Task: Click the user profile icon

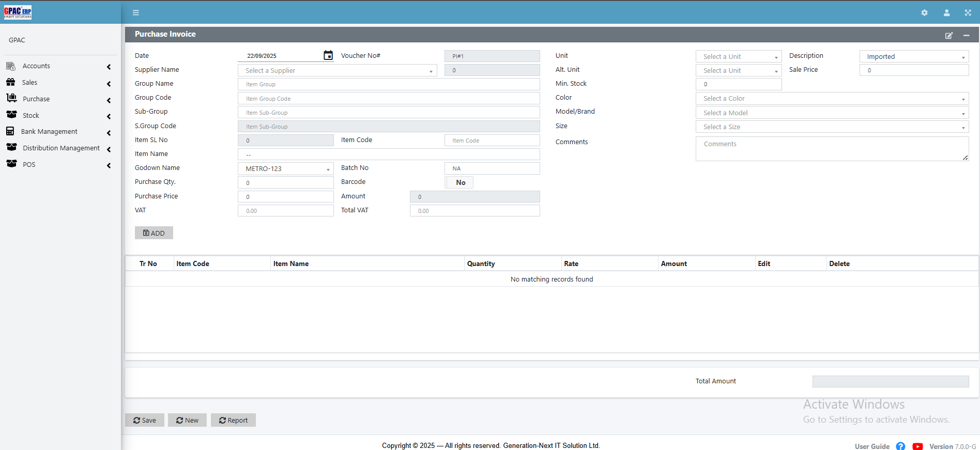Action: coord(946,13)
